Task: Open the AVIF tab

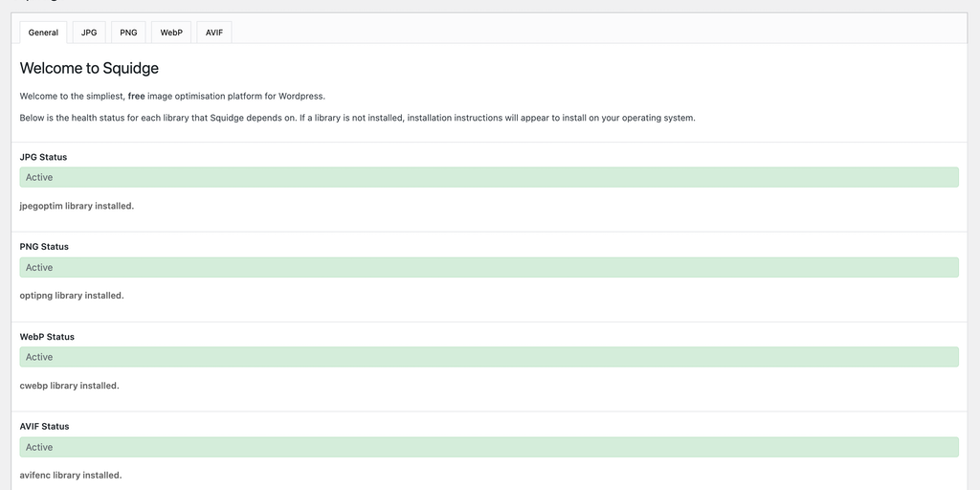Action: (x=214, y=33)
